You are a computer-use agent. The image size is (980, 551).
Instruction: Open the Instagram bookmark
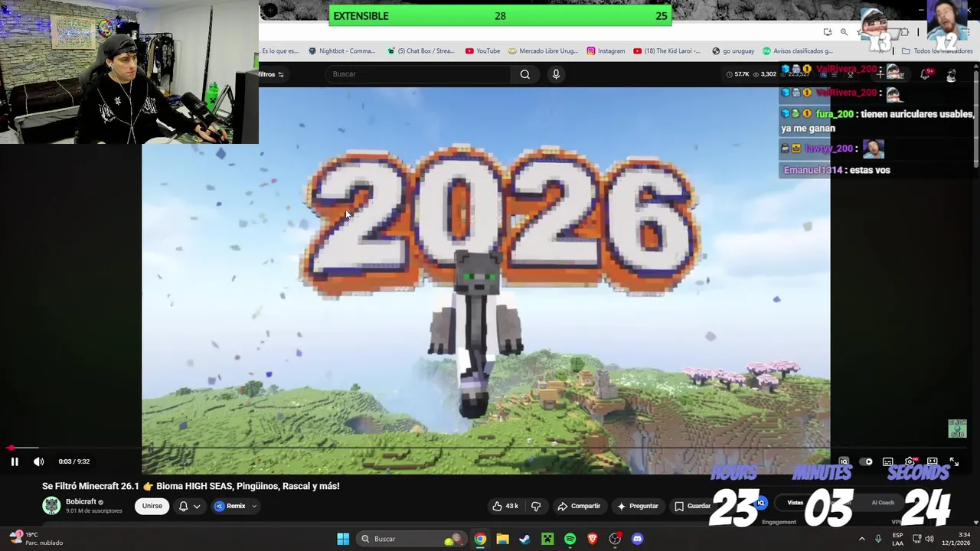click(606, 51)
